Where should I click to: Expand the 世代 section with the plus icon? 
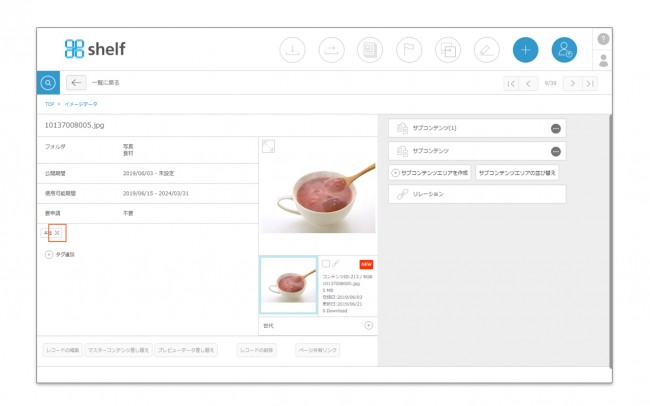coord(369,325)
